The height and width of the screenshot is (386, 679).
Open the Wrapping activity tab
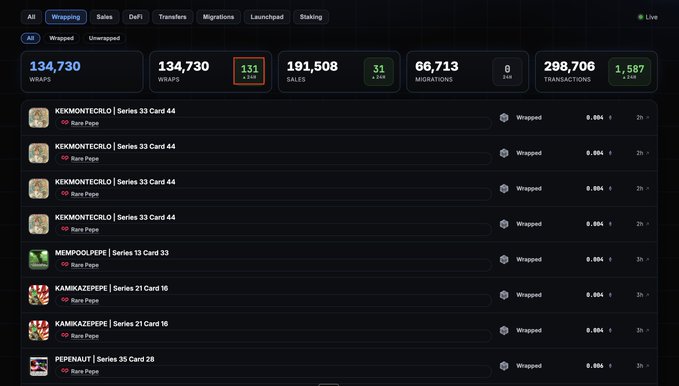pyautogui.click(x=66, y=17)
